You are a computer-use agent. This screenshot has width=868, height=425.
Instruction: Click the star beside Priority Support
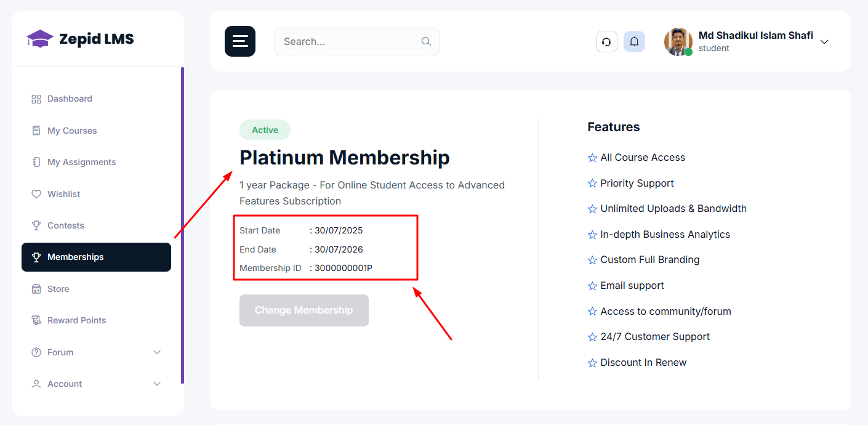592,183
